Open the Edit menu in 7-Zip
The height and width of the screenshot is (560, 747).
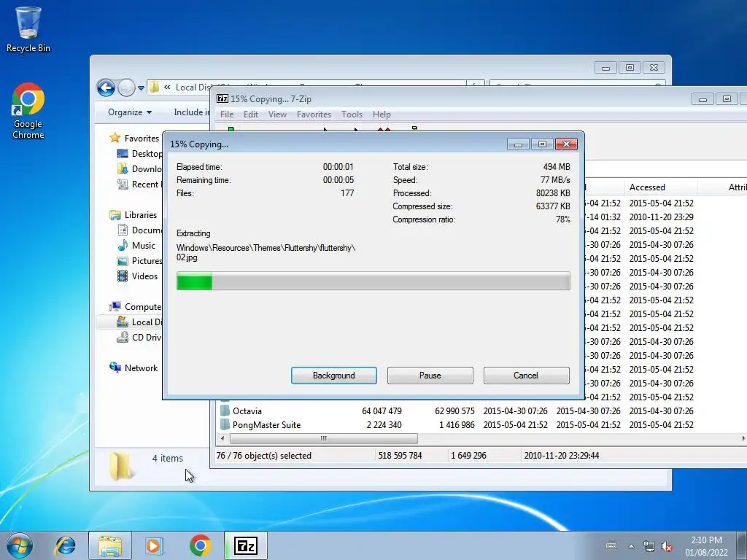[x=251, y=114]
